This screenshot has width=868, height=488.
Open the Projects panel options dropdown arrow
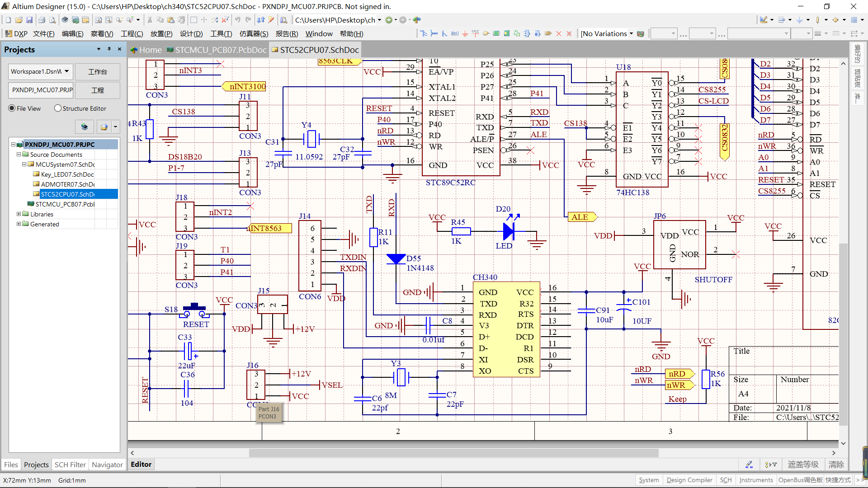tap(99, 49)
